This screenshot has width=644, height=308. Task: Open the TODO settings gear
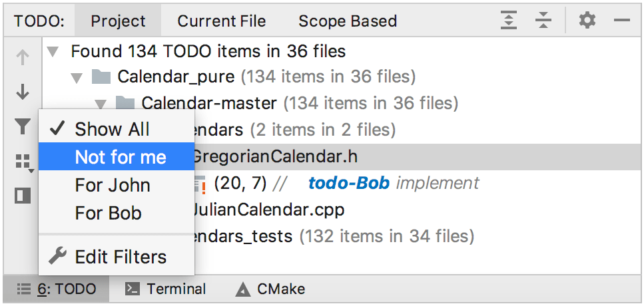click(587, 21)
